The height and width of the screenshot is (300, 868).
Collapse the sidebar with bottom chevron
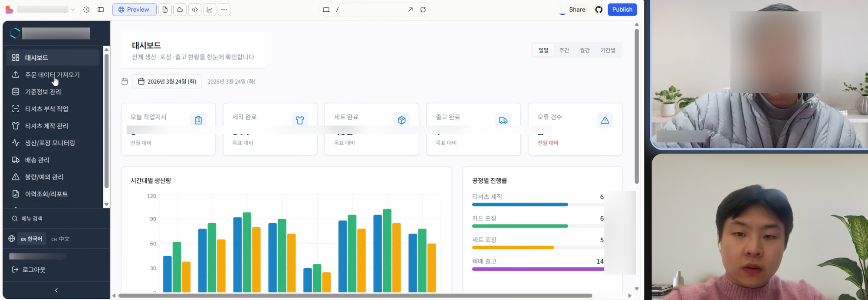tap(56, 290)
